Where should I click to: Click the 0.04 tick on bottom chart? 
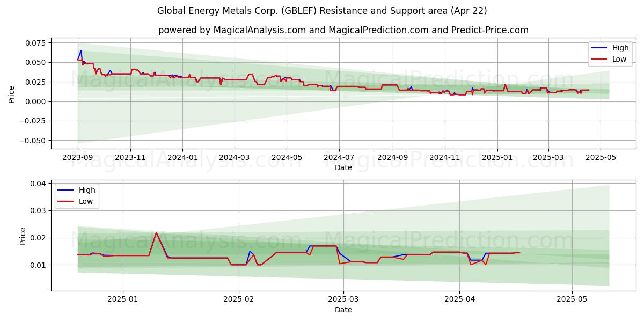[x=38, y=184]
